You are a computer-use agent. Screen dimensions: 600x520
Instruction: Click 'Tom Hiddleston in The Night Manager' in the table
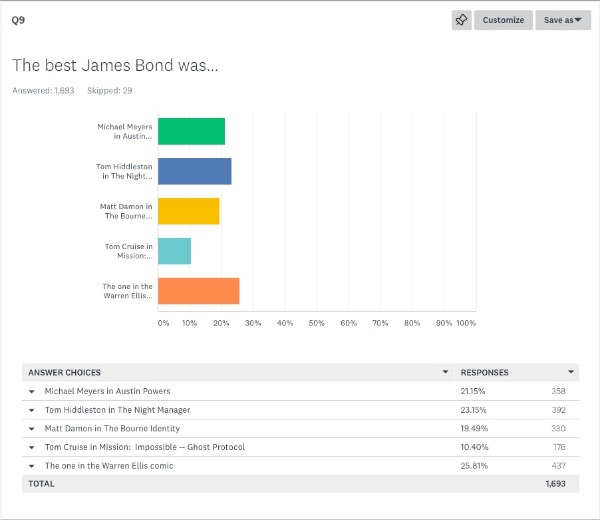pyautogui.click(x=117, y=410)
